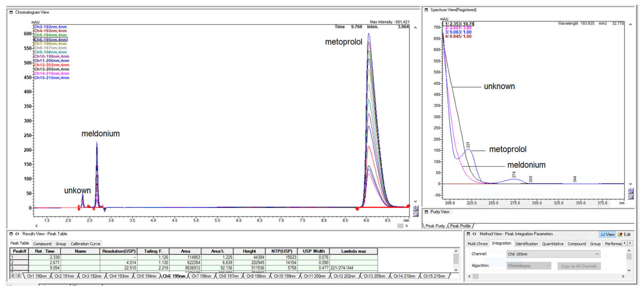
Task: Zoom in Spectrum View magnifier plus icon
Action: (x=631, y=191)
